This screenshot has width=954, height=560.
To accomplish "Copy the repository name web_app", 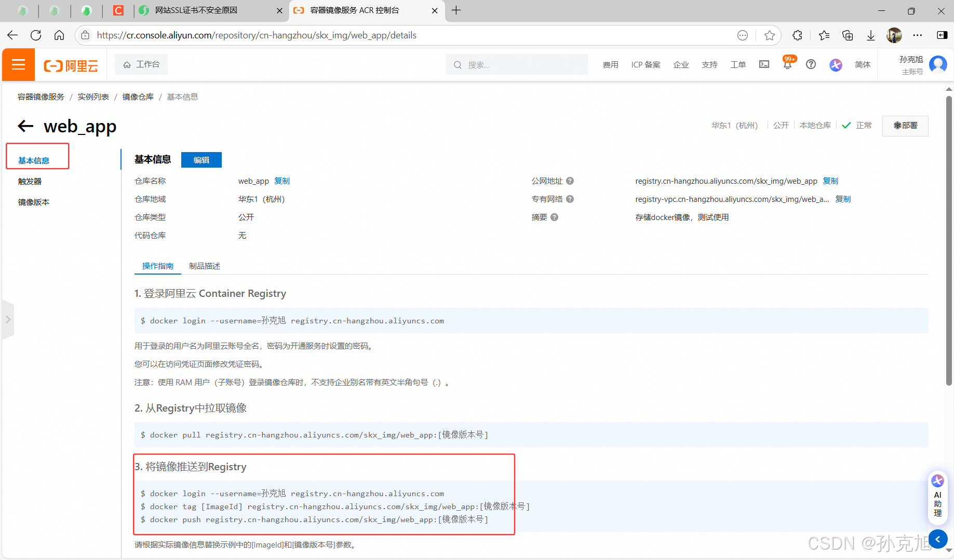I will (282, 181).
